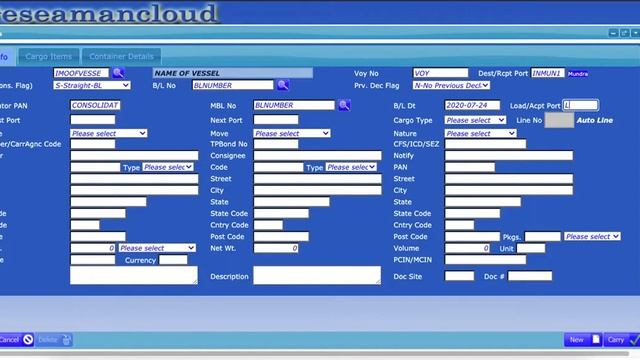The width and height of the screenshot is (640, 360).
Task: Click the Dest/Rcpt Port input field
Action: (548, 73)
